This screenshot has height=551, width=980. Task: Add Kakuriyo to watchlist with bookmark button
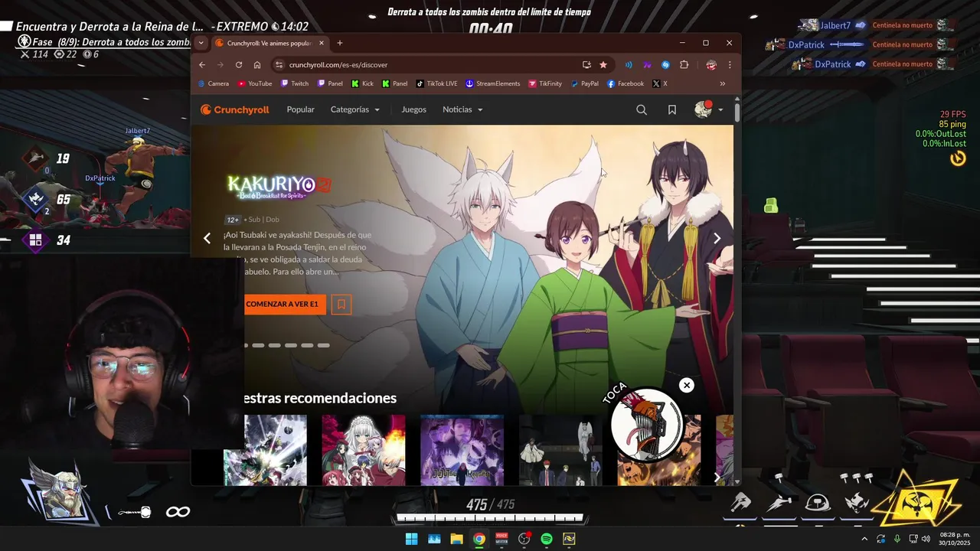point(341,304)
